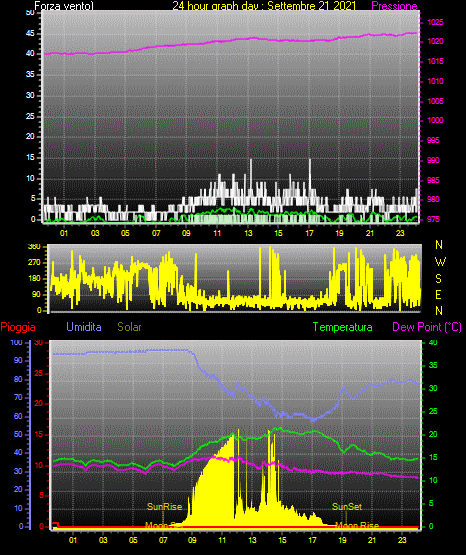Click hour label 07 under the temperature chart
This screenshot has height=555, width=466.
coord(163,540)
